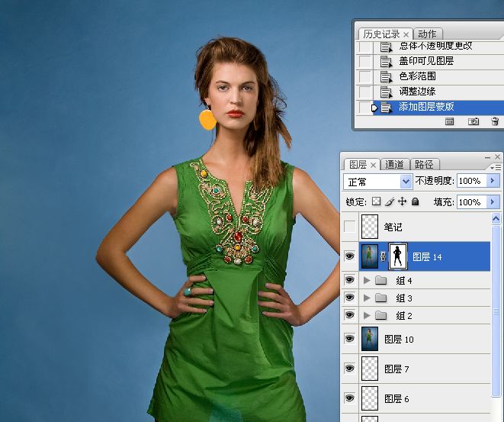Click the 组 3 folder icon
The image size is (504, 422).
point(381,298)
